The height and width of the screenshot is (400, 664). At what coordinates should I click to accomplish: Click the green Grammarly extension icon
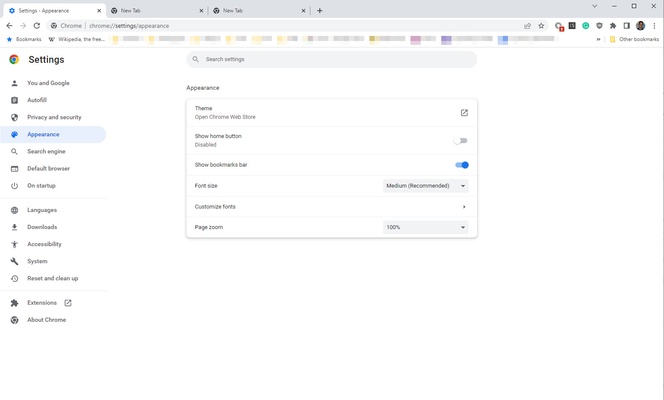click(586, 26)
